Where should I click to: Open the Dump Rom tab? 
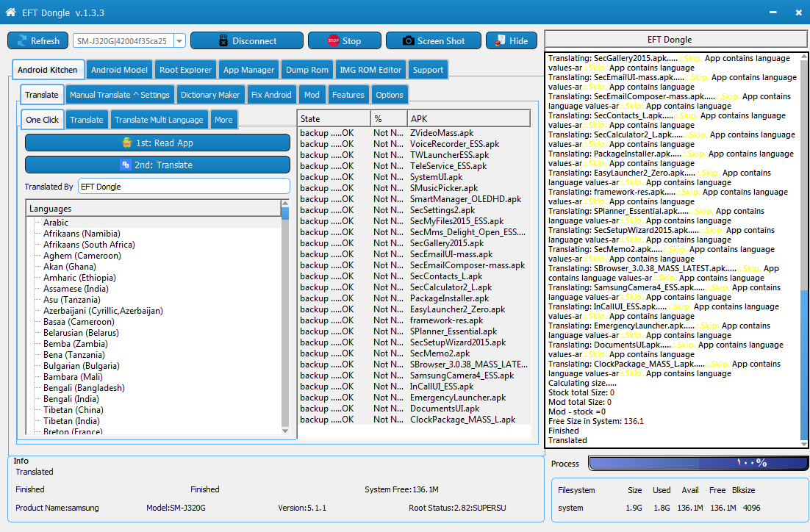(x=307, y=70)
